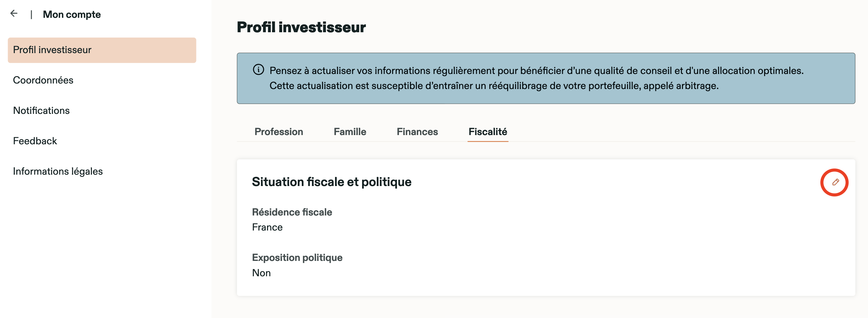Click the info icon in the blue banner
Viewport: 868px width, 318px height.
coord(258,70)
